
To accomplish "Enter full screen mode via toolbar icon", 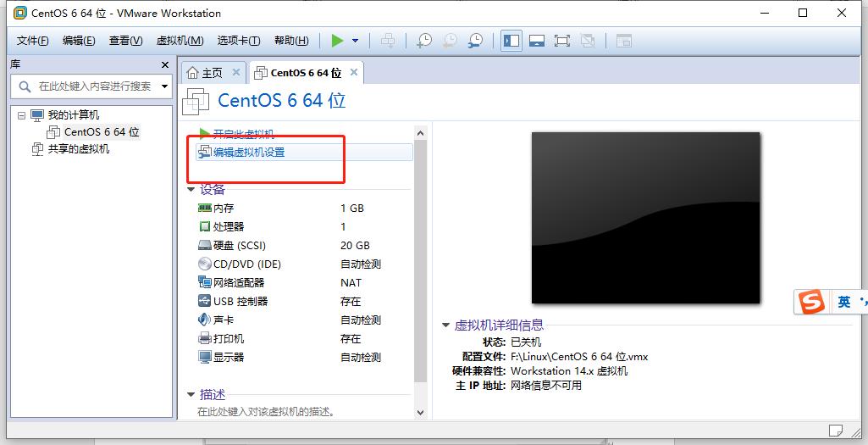I will 562,41.
